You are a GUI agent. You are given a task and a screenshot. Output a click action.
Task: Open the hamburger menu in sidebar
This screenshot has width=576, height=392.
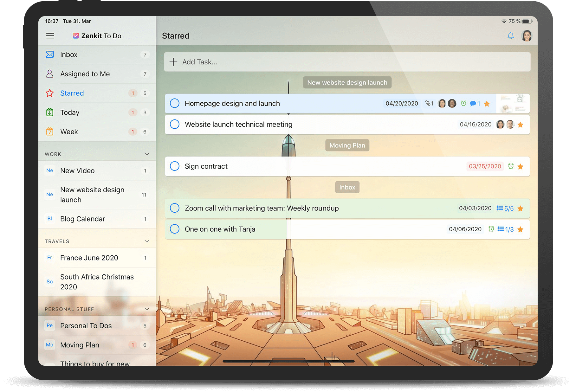pos(50,36)
